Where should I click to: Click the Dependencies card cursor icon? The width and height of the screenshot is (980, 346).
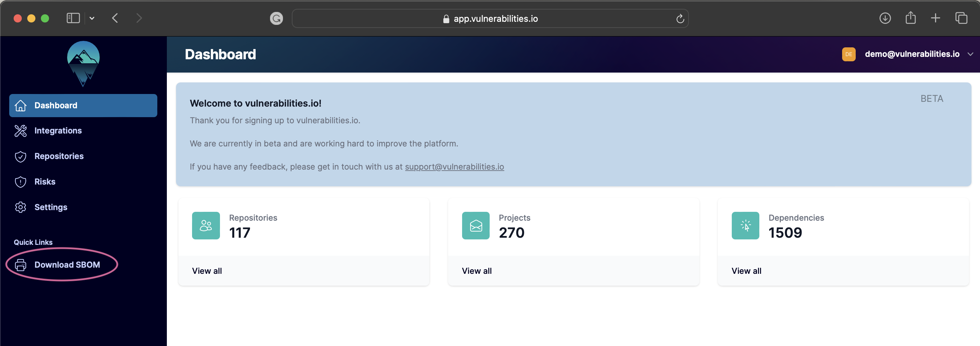(x=745, y=226)
